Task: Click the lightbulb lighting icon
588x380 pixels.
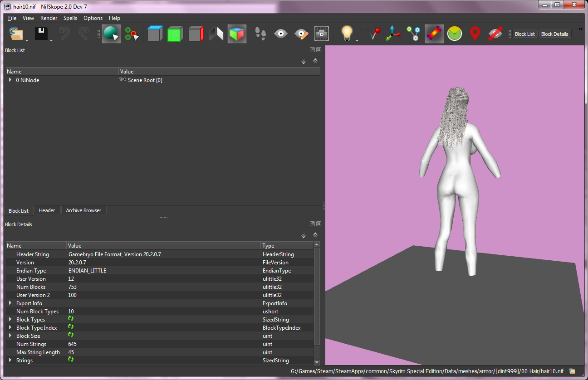Action: tap(347, 34)
